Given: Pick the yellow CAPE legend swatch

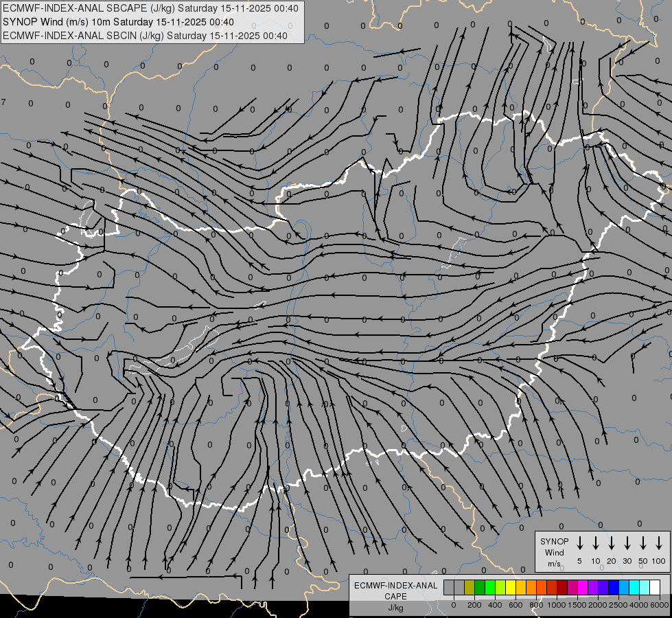Looking at the screenshot, I should point(511,587).
